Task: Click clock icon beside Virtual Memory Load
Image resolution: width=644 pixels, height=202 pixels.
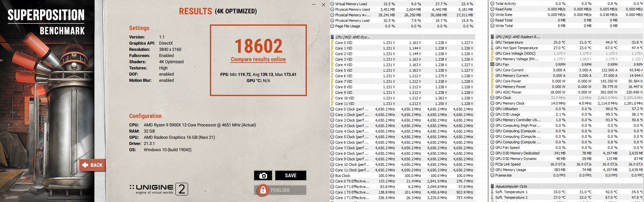Action: click(332, 4)
